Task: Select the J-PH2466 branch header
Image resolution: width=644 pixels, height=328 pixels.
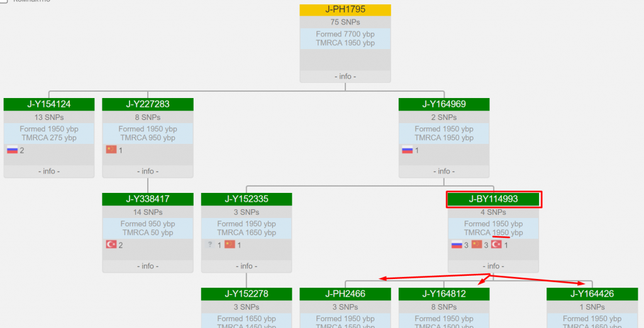Action: pyautogui.click(x=345, y=294)
